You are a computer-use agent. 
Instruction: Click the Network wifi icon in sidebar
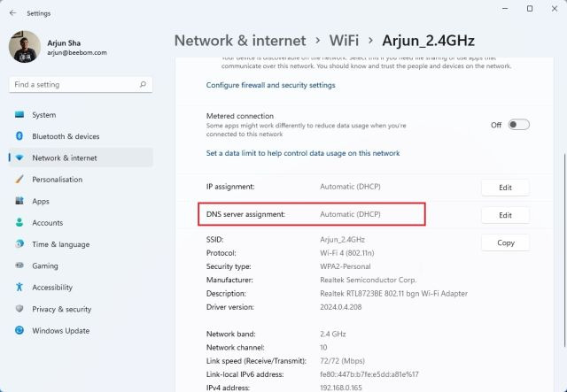19,158
